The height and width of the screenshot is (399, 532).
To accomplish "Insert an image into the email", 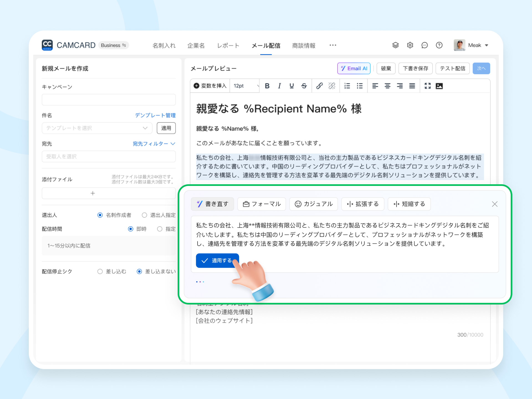I will click(439, 86).
